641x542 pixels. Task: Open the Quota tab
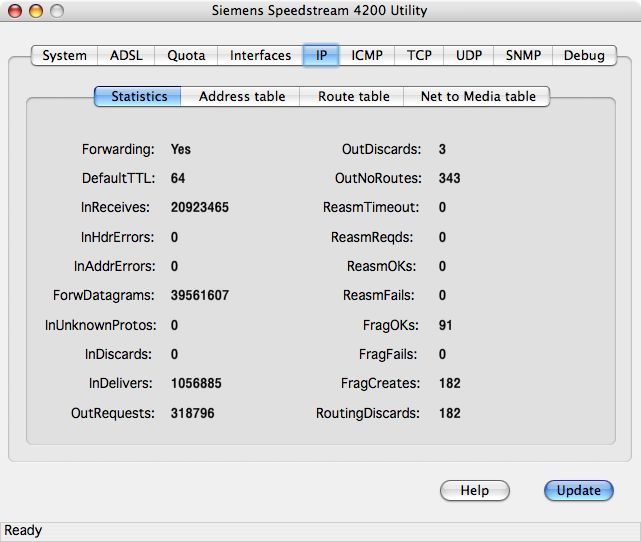[186, 55]
